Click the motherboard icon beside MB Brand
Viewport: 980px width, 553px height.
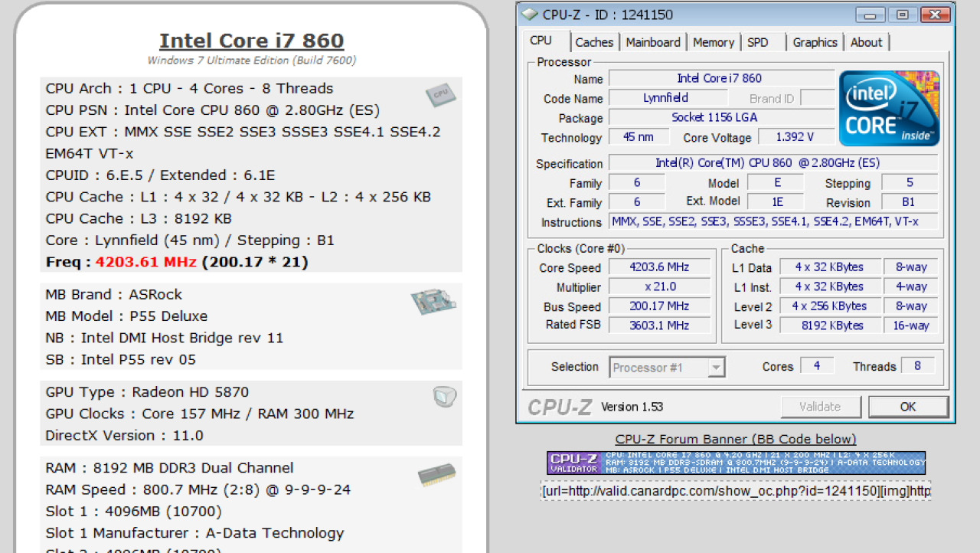coord(433,302)
